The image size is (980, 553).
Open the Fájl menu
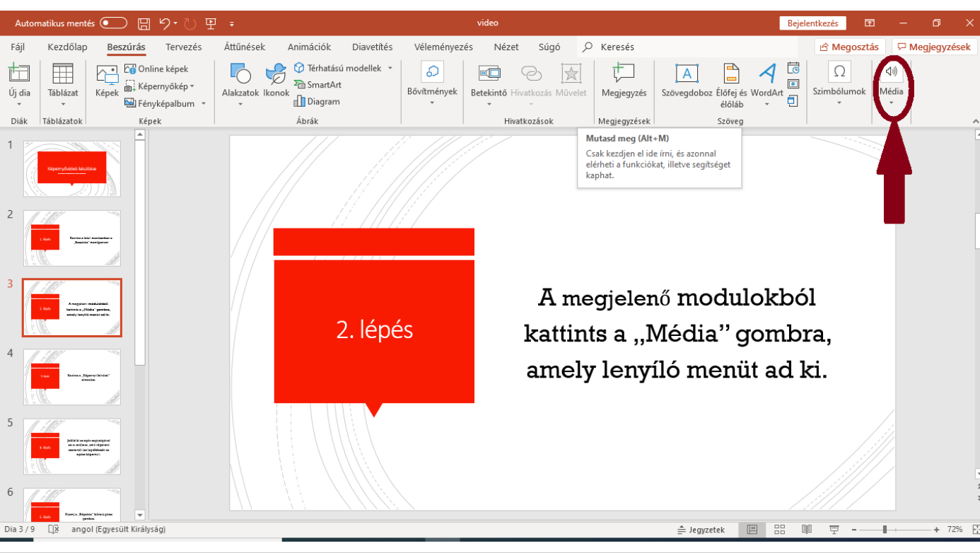(x=18, y=47)
